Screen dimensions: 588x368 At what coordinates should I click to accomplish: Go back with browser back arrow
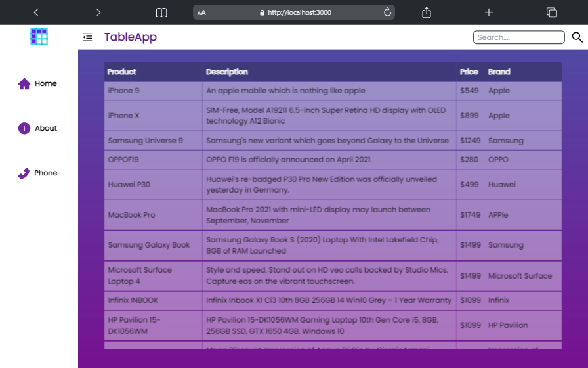pos(36,12)
